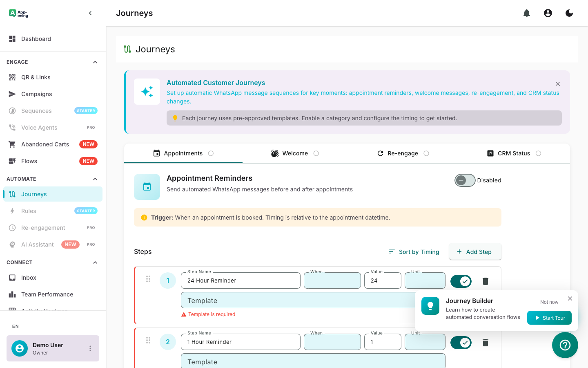Turn off the toggle for 1 Hour Reminder
Image resolution: width=588 pixels, height=368 pixels.
coord(461,342)
